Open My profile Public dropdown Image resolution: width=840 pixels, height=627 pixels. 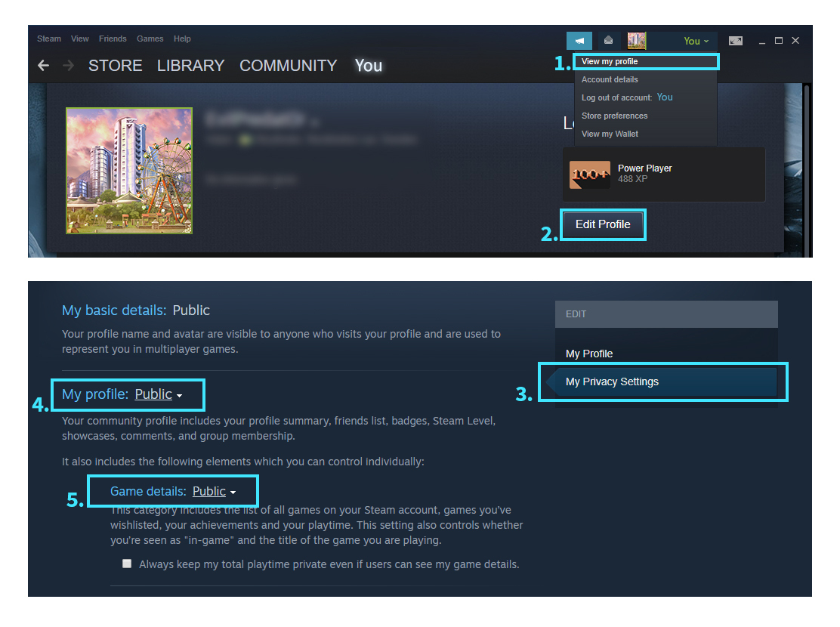[159, 394]
